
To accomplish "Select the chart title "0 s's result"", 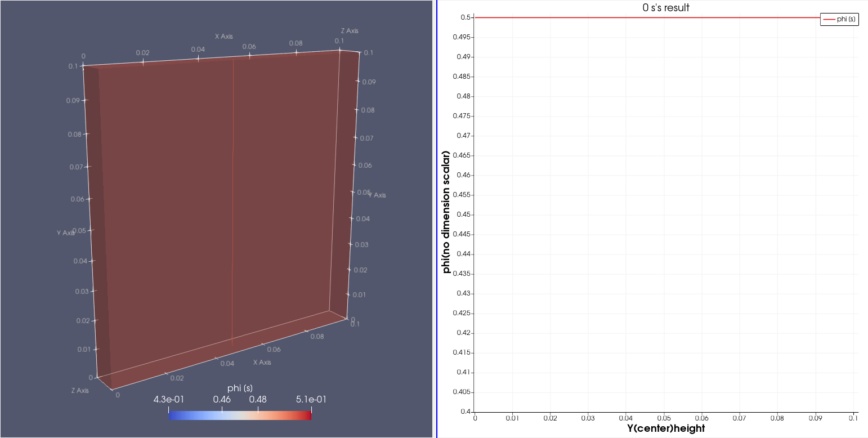I will pyautogui.click(x=665, y=8).
